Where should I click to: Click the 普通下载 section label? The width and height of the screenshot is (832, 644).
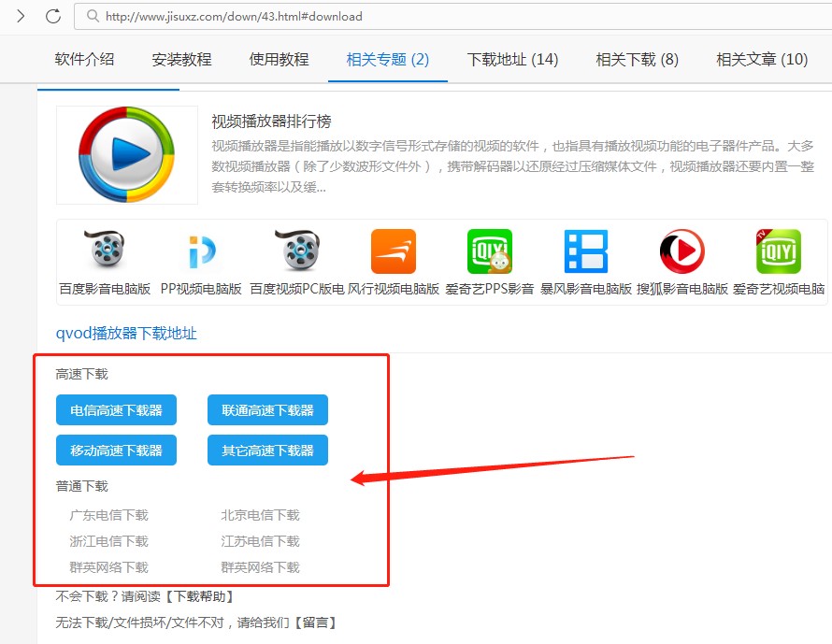81,486
